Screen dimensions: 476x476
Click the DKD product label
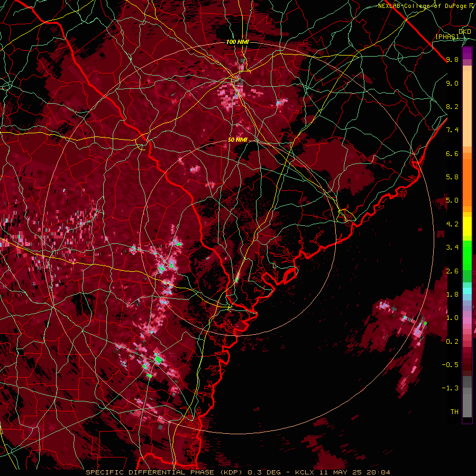tap(464, 32)
